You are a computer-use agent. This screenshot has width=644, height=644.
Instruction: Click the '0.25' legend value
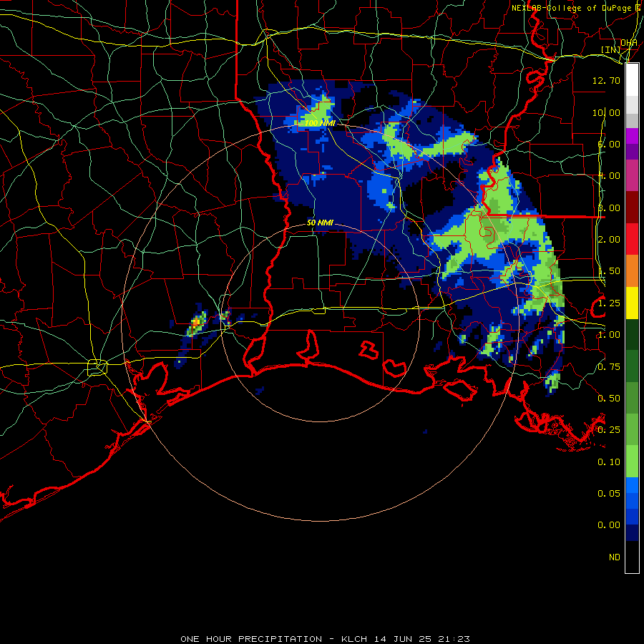point(609,430)
